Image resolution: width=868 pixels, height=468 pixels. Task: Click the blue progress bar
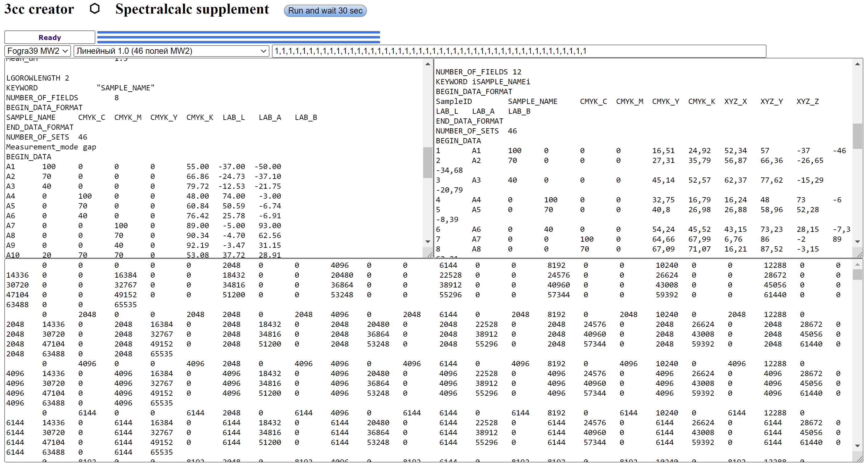click(238, 37)
